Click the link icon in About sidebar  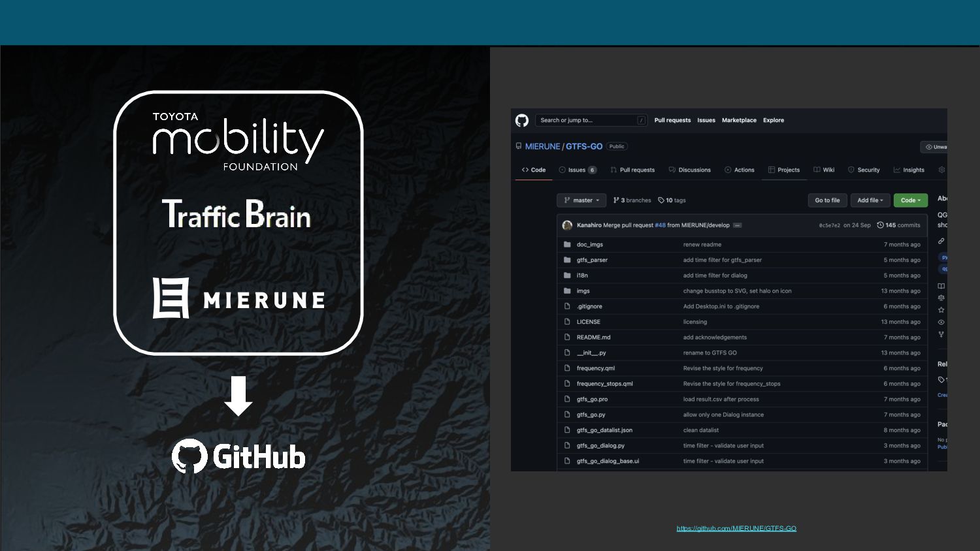coord(941,241)
